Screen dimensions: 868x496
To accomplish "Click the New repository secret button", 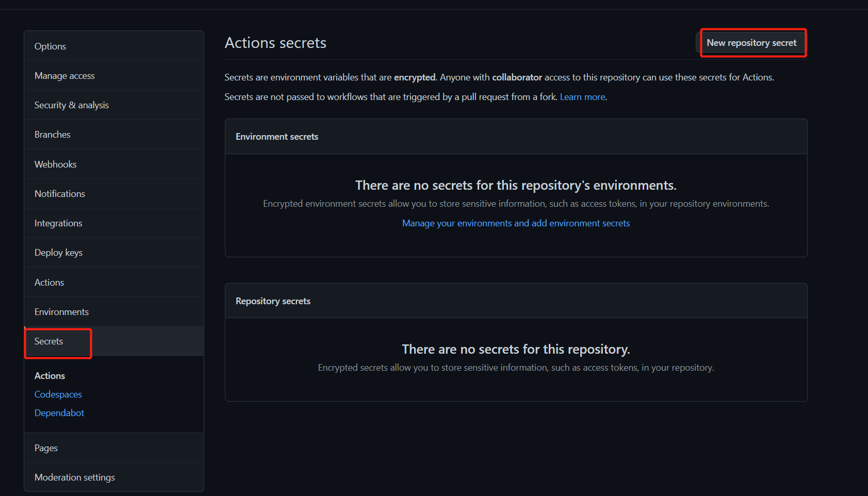I will pyautogui.click(x=751, y=43).
